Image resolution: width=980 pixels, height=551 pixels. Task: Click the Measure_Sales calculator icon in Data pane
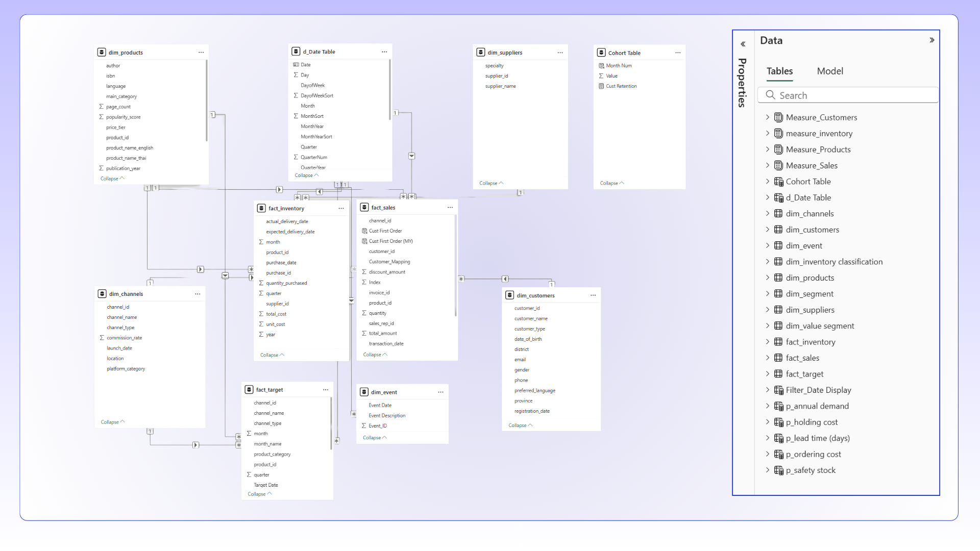point(778,165)
